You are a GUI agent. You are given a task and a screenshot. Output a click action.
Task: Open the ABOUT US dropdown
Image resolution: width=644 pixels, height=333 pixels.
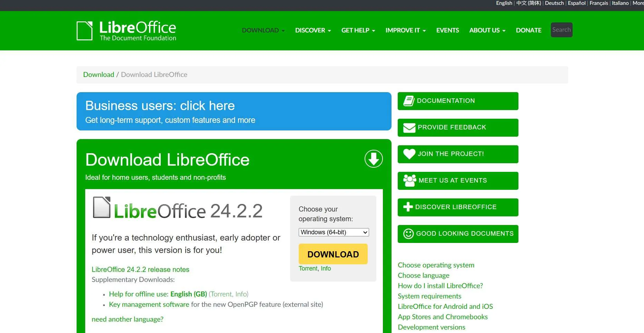487,30
